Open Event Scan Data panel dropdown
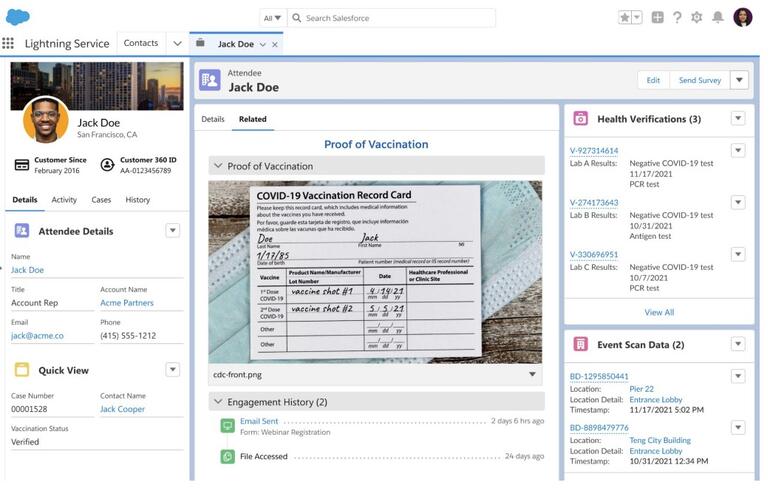Image resolution: width=770 pixels, height=488 pixels. [738, 344]
